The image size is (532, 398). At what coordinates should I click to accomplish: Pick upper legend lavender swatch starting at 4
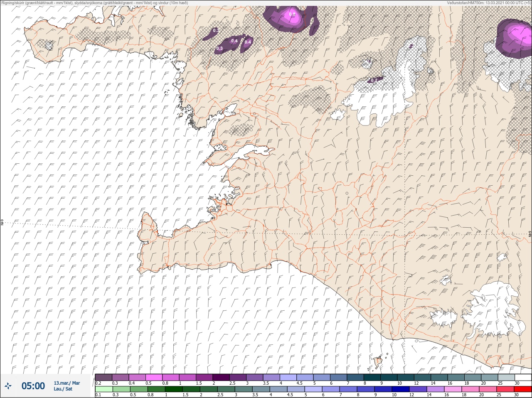[288, 377]
